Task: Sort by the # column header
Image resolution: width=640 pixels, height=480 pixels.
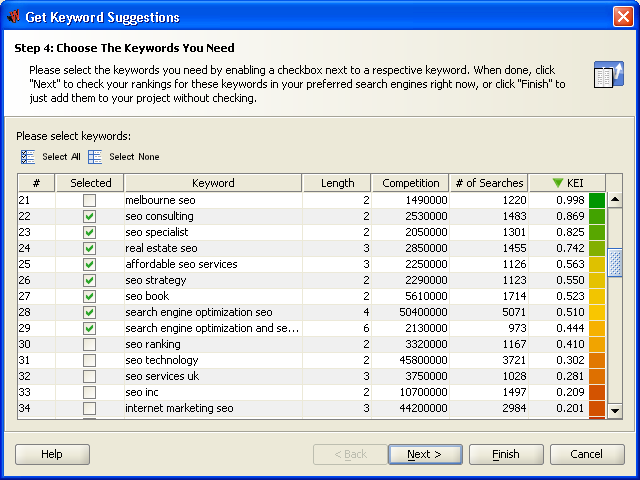Action: click(x=36, y=183)
